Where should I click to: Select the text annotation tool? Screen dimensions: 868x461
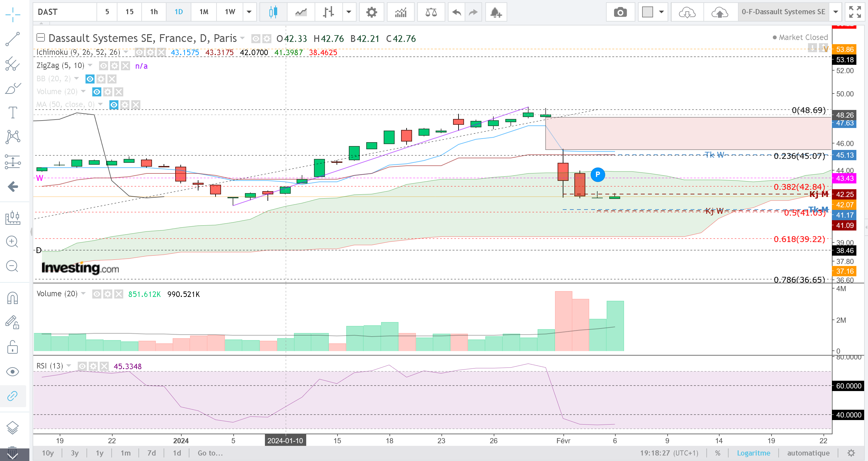(13, 113)
